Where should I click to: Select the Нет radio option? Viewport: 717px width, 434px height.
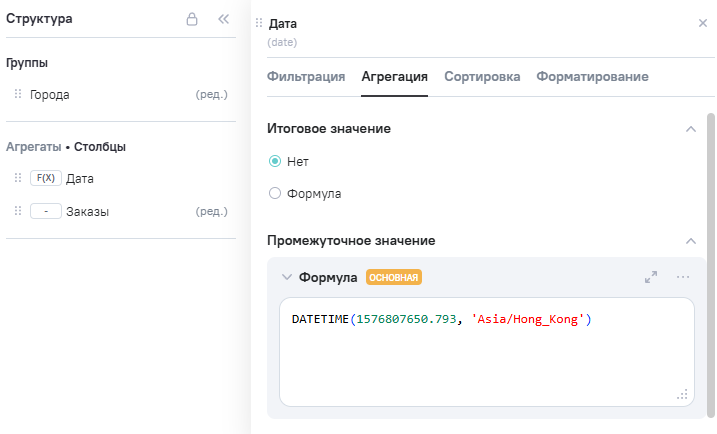click(x=275, y=161)
